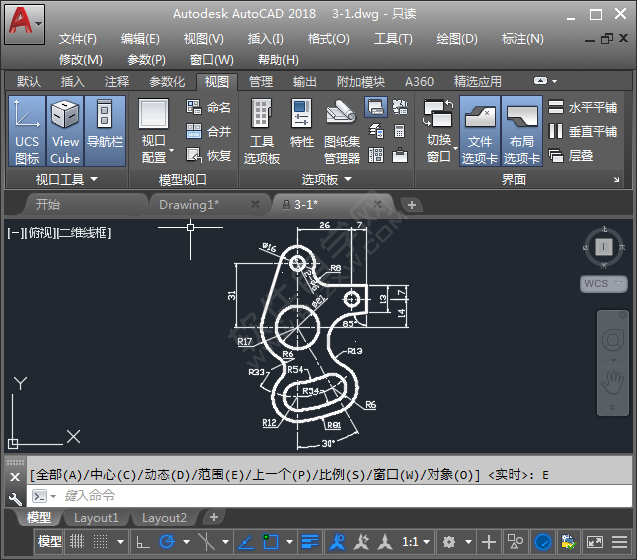Switch to the Drawing1* file tab

[189, 204]
